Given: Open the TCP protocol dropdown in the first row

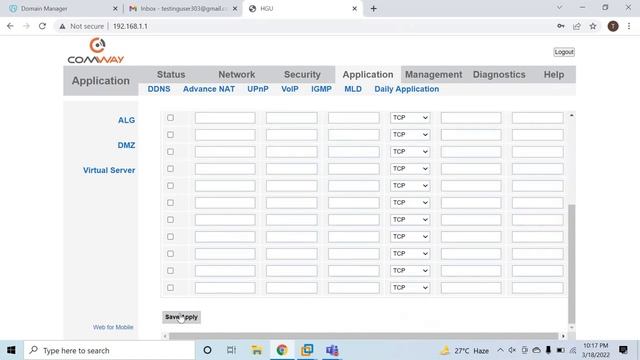Looking at the screenshot, I should click(x=410, y=118).
